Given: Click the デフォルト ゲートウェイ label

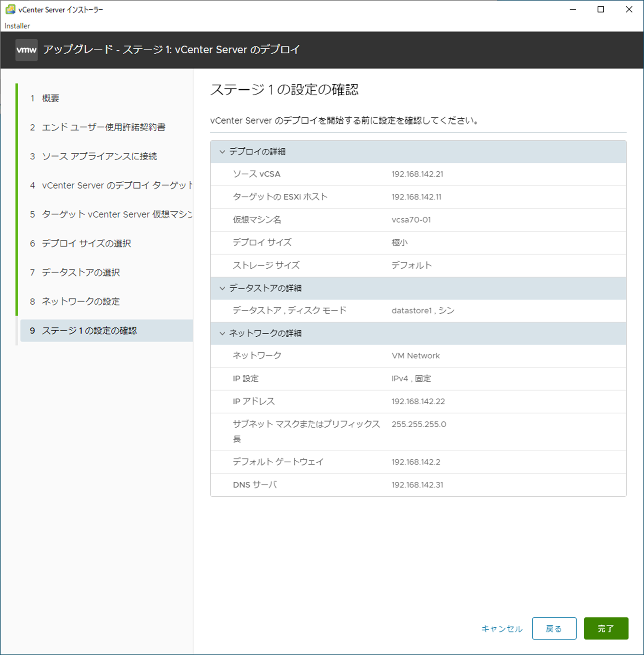Looking at the screenshot, I should pos(278,462).
